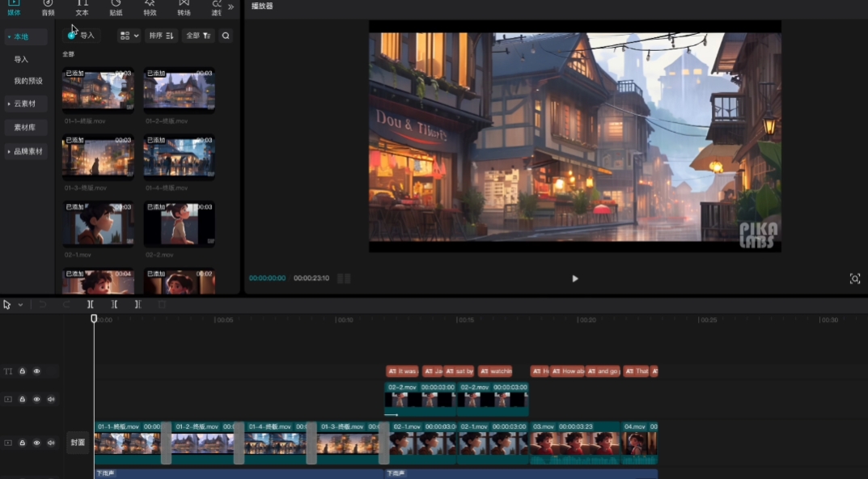Hide the main video track

pyautogui.click(x=36, y=443)
